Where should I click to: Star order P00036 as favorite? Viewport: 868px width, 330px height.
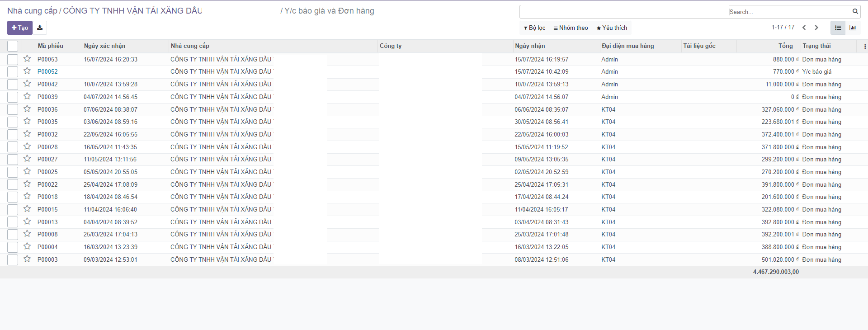(27, 109)
